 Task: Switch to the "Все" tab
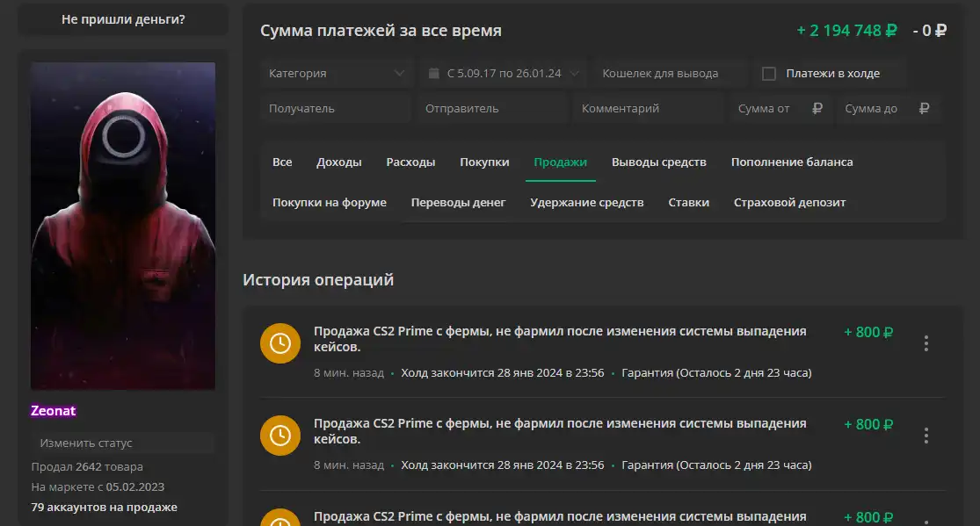[x=282, y=162]
